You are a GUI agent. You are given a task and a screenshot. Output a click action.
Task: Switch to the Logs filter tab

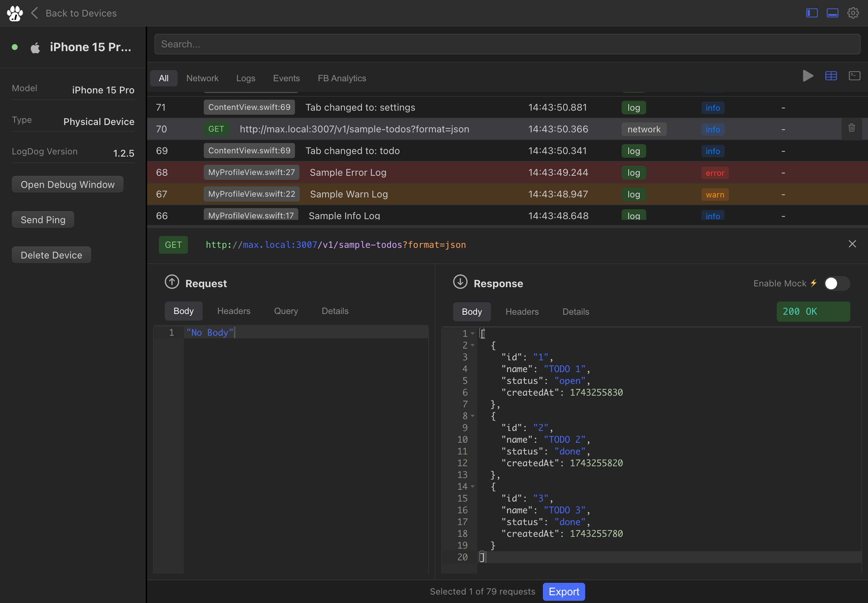[246, 78]
